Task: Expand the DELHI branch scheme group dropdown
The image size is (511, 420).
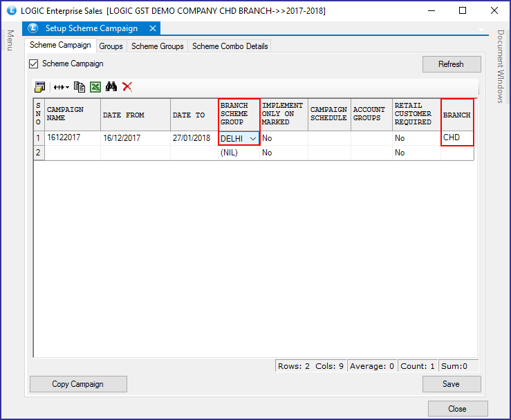Action: [252, 139]
